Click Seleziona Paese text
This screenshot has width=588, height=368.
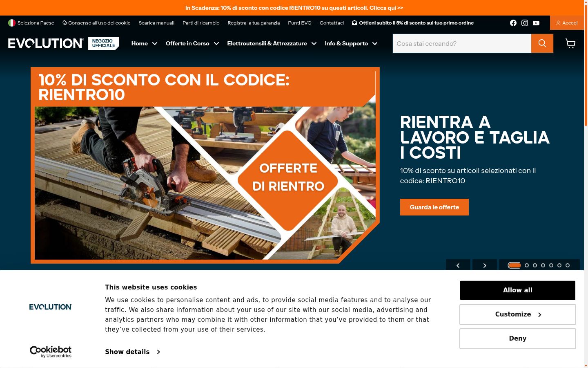36,23
